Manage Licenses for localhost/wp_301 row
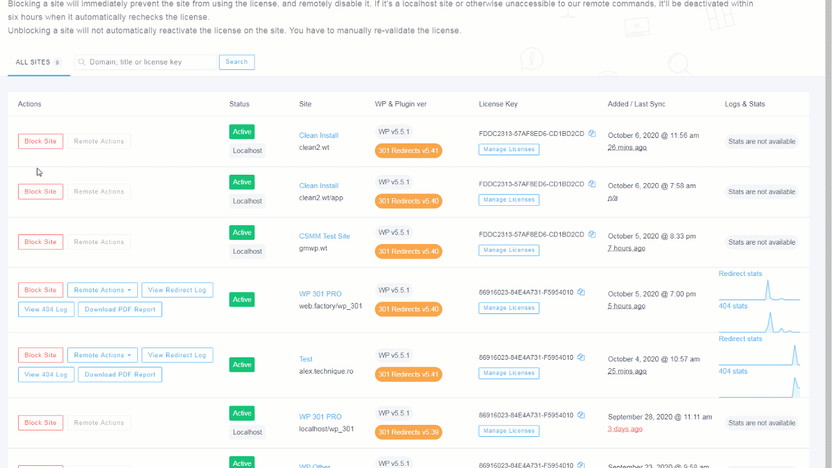The image size is (832, 468). 509,431
